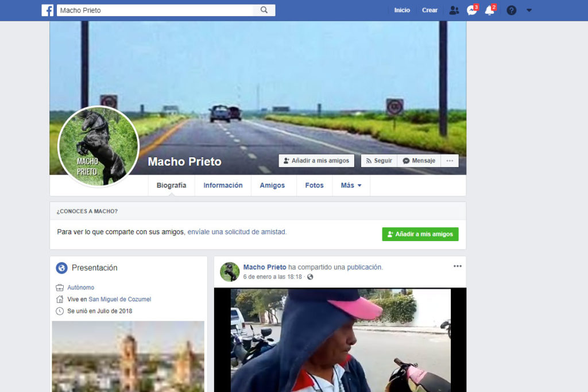Open the friend requests icon
Screen dimensions: 588x392
click(454, 10)
